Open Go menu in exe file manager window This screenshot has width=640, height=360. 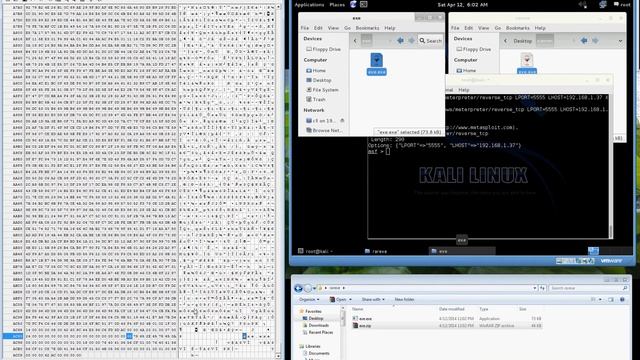coord(347,28)
